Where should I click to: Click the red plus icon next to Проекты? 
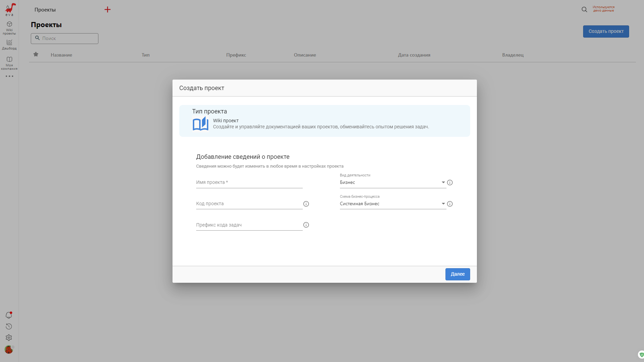pos(108,9)
